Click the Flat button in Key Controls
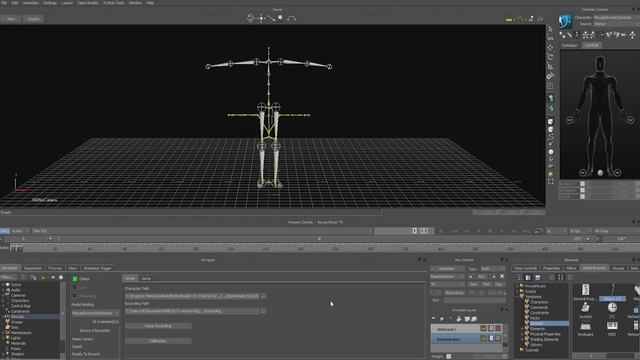640x360 pixels. point(486,284)
